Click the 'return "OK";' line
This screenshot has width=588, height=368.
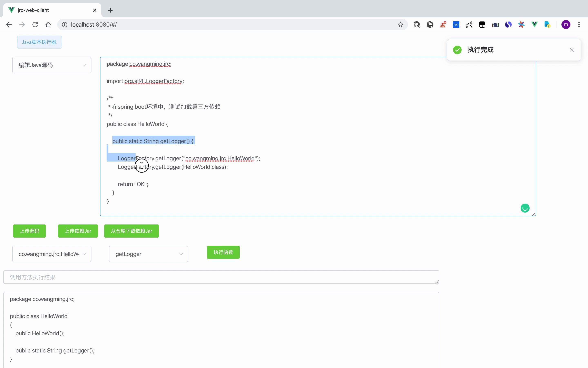coord(133,184)
